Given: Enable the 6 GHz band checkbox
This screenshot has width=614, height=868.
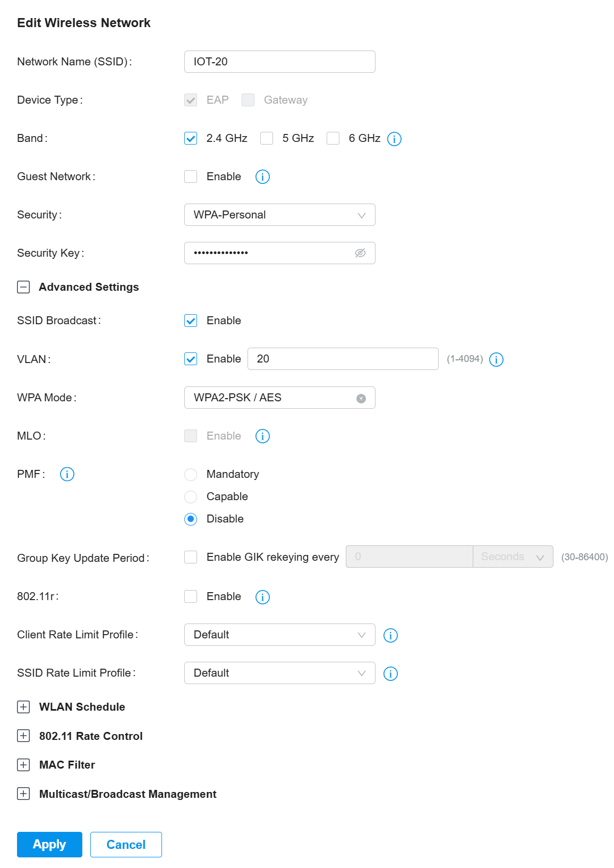Looking at the screenshot, I should click(x=333, y=138).
